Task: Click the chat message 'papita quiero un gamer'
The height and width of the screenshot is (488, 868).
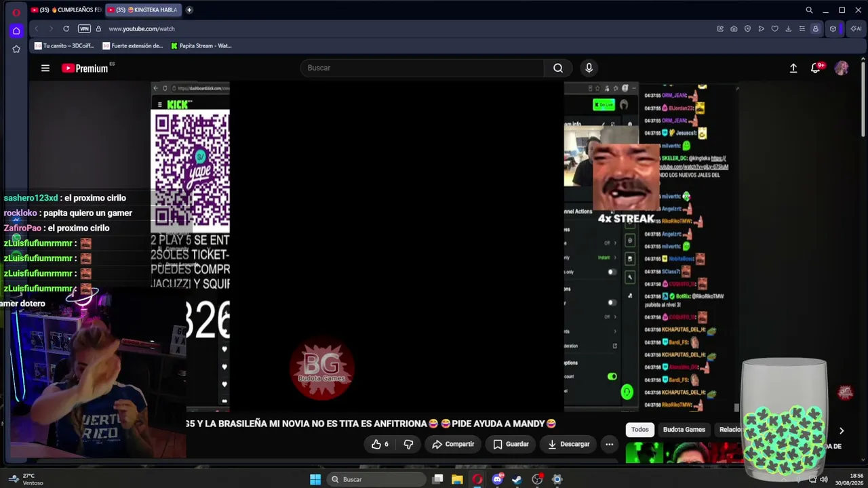Action: pos(87,213)
